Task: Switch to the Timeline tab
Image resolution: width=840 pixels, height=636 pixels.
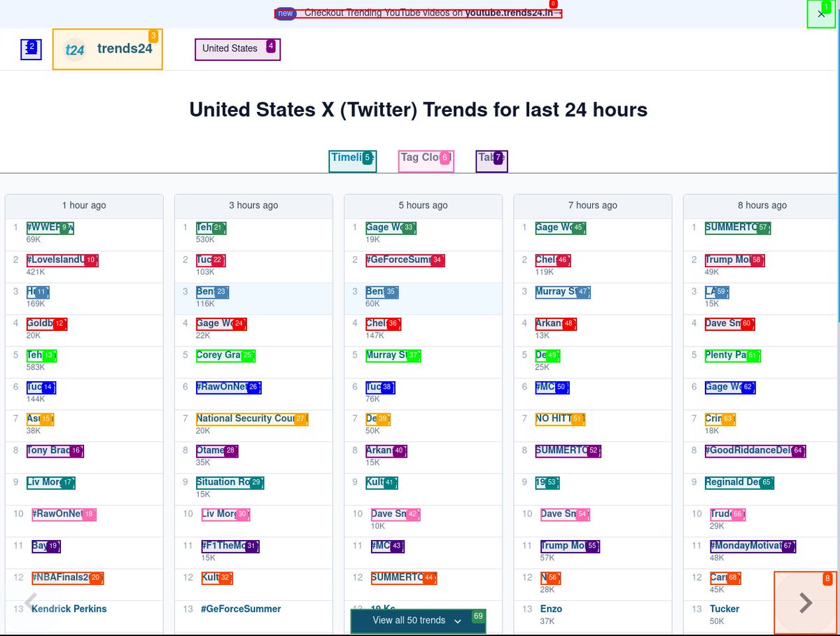Action: [x=353, y=161]
